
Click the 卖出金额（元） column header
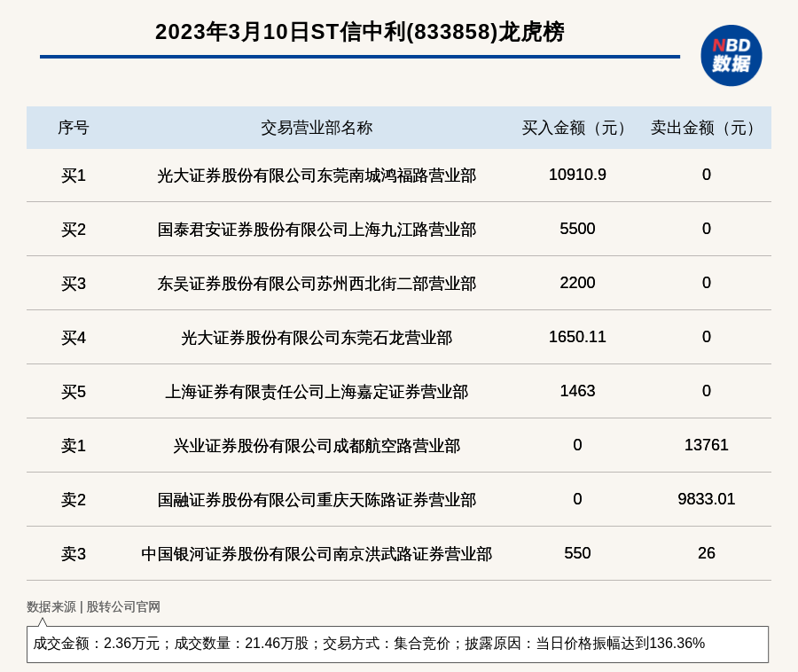click(707, 128)
